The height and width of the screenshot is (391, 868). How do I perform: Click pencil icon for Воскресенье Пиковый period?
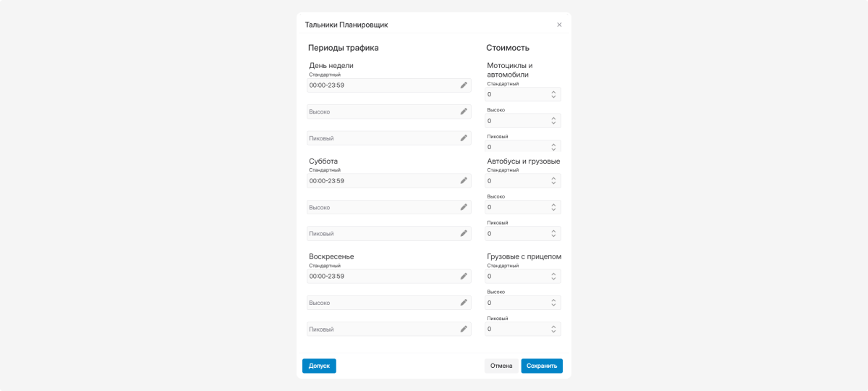pyautogui.click(x=464, y=329)
